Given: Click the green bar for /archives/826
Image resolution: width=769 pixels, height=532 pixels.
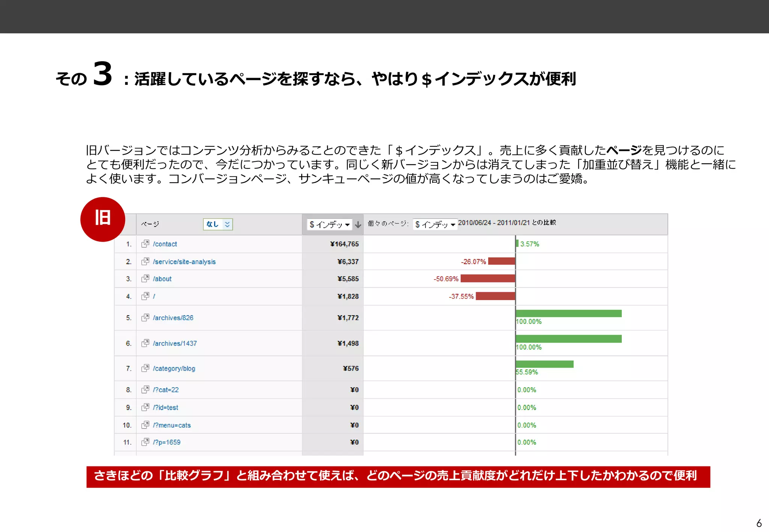Looking at the screenshot, I should pyautogui.click(x=569, y=313).
